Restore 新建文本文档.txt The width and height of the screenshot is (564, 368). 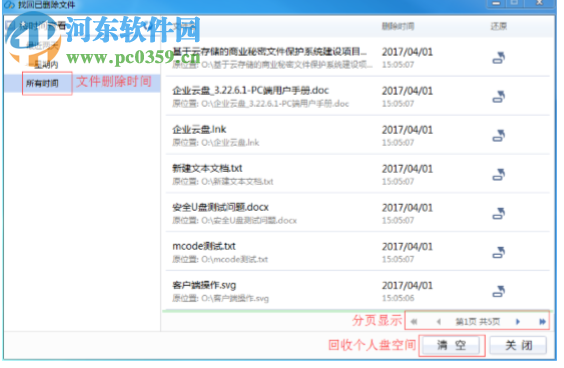pyautogui.click(x=499, y=174)
